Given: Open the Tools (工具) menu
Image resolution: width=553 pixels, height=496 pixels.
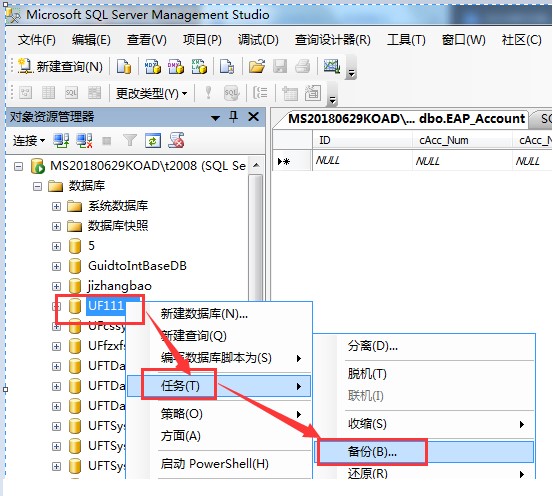Looking at the screenshot, I should point(406,40).
